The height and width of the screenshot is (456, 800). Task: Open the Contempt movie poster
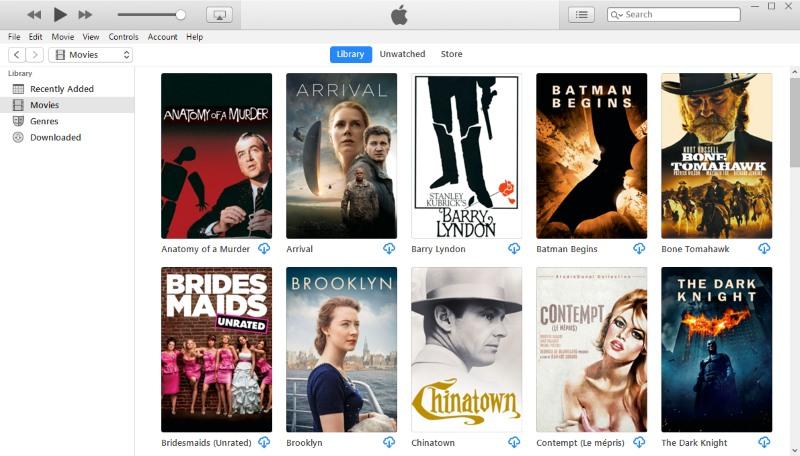(591, 349)
